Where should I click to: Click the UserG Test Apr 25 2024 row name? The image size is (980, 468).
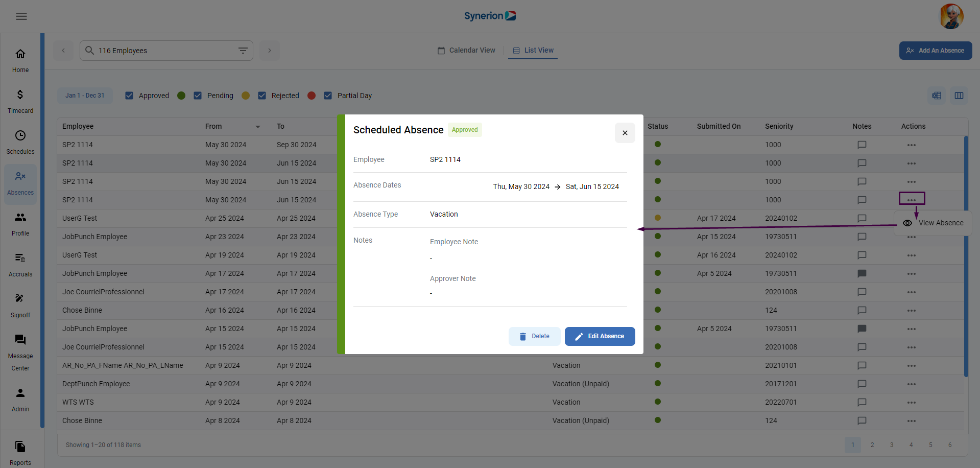coord(80,218)
